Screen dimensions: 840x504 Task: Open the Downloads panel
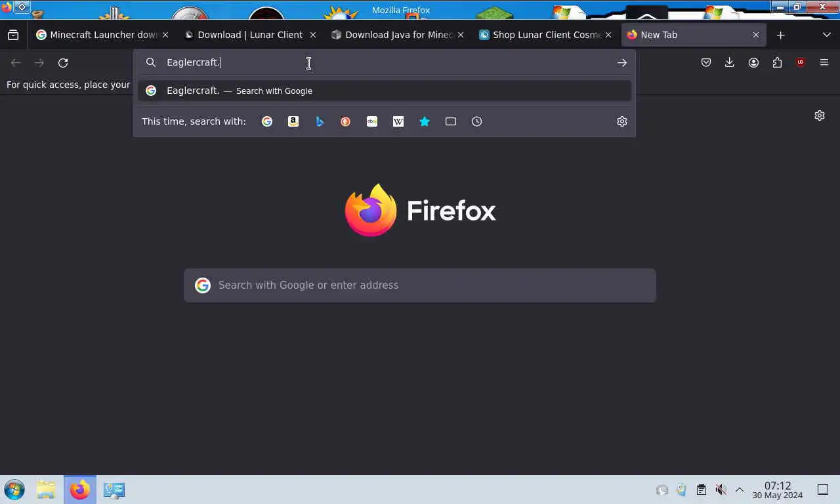[x=730, y=63]
